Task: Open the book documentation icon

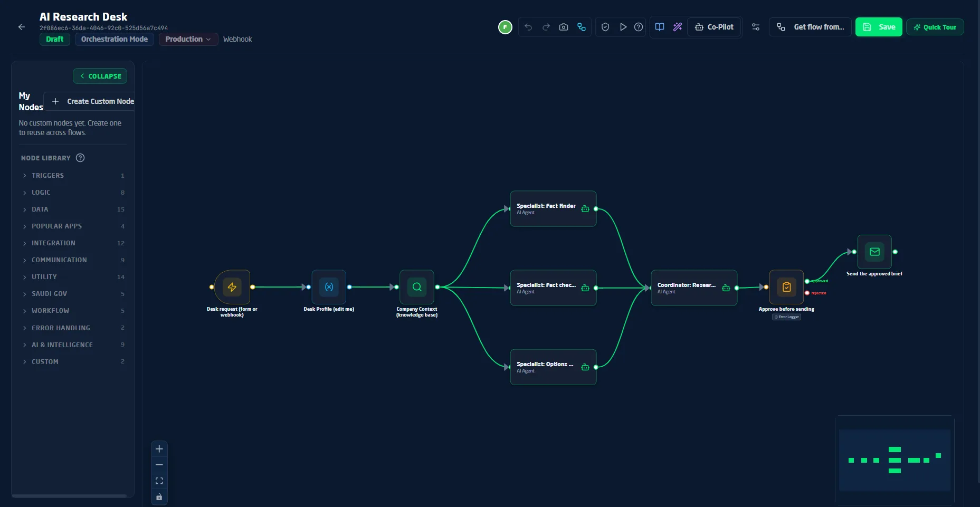Action: (x=660, y=27)
